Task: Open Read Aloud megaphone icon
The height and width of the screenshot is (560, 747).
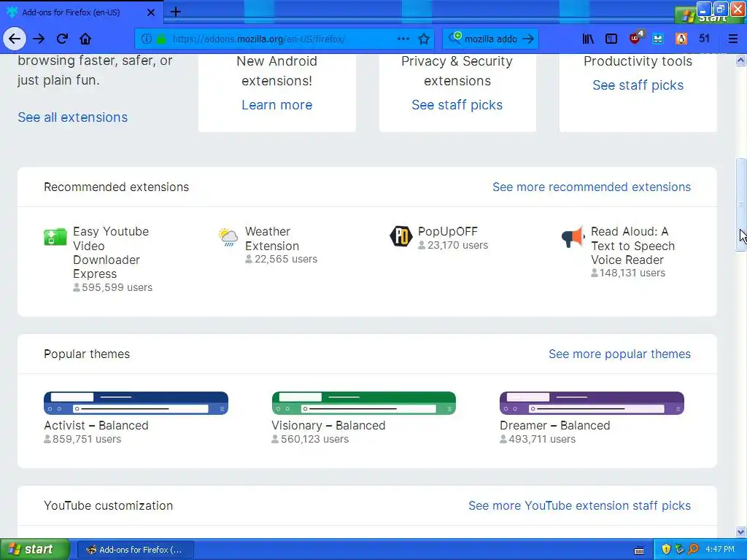Action: 573,237
